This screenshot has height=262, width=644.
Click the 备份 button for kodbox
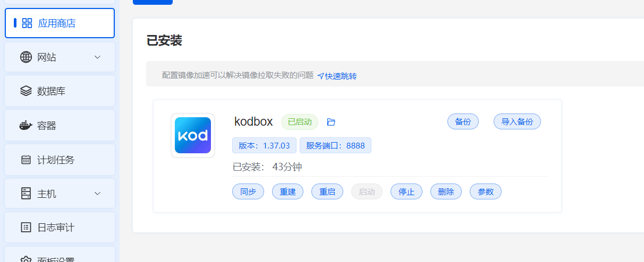coord(463,121)
